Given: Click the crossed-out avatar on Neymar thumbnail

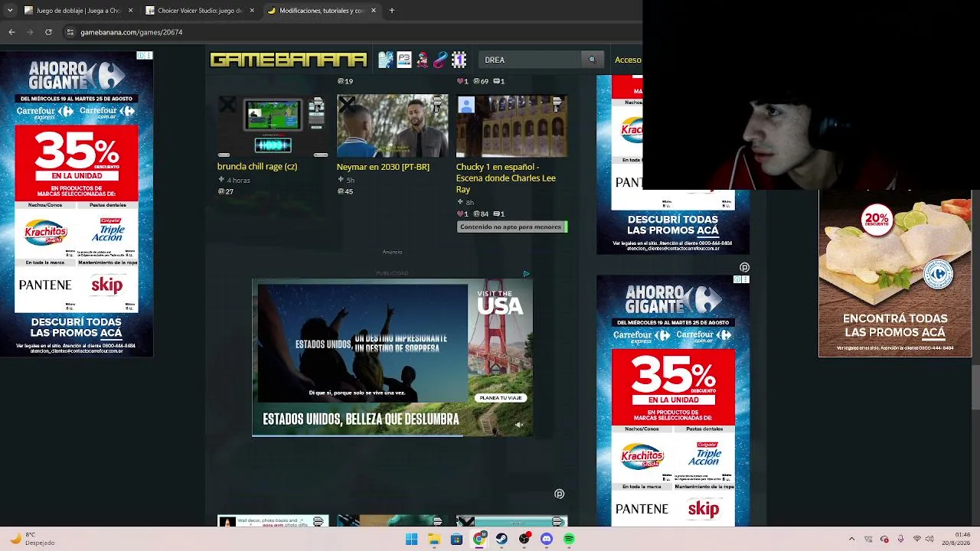Looking at the screenshot, I should (347, 105).
